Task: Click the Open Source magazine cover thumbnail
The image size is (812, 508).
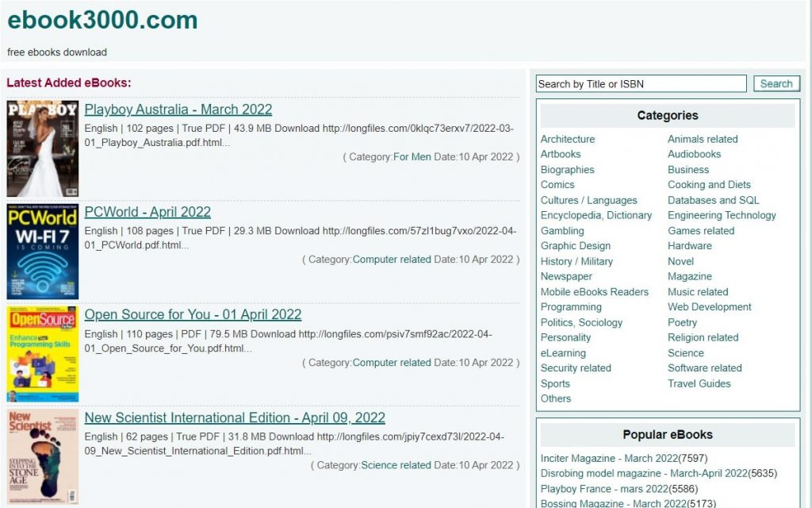Action: (x=43, y=354)
